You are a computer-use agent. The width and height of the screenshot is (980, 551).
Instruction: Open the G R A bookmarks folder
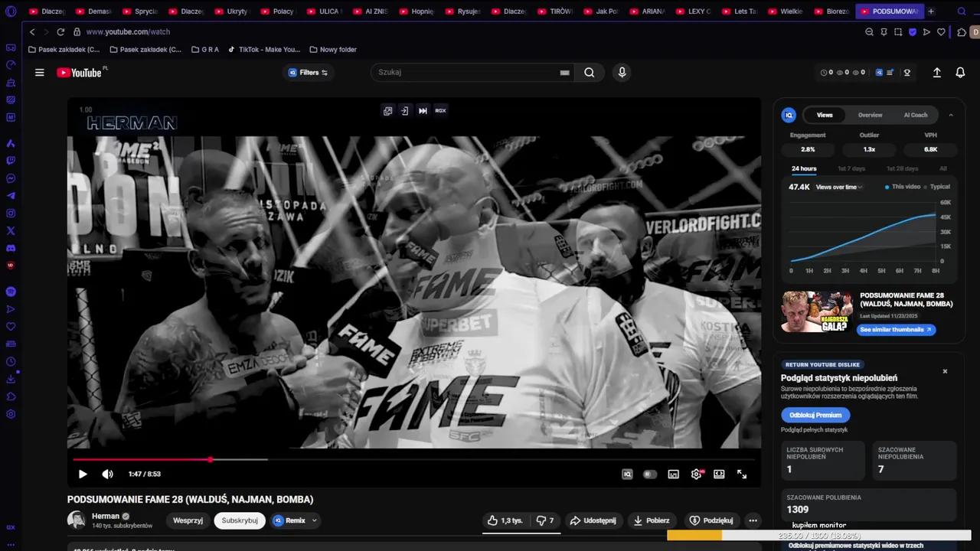[x=204, y=50]
